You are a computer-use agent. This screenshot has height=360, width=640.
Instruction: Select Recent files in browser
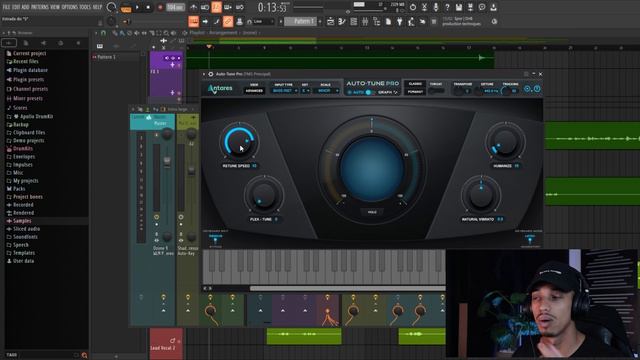[25, 61]
